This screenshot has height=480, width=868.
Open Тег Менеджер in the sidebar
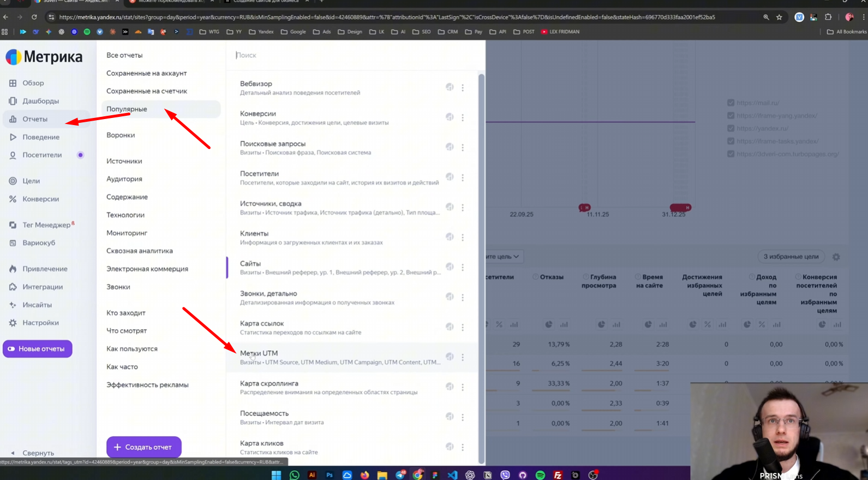pos(46,224)
